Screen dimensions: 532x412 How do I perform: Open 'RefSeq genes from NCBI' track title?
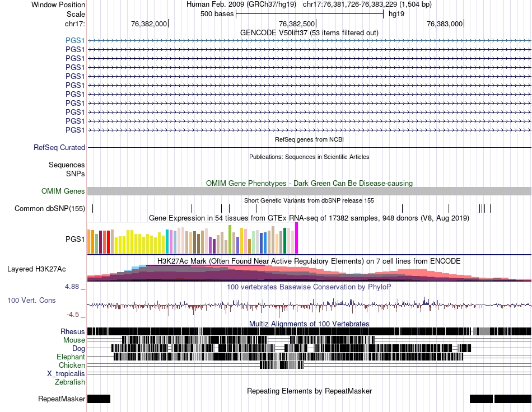point(309,139)
